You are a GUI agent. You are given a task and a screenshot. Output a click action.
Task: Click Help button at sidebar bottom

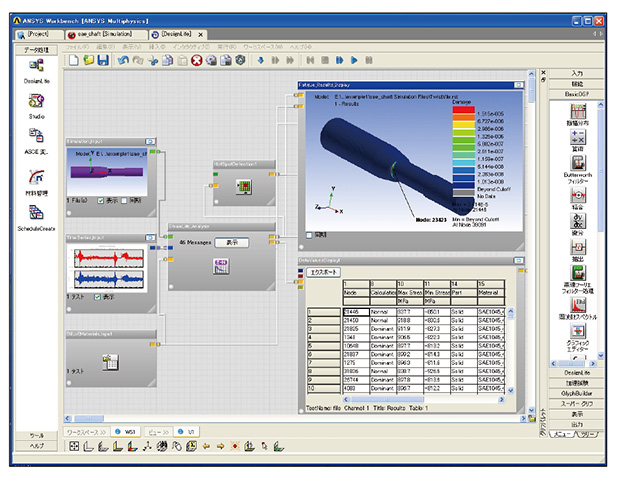click(36, 446)
